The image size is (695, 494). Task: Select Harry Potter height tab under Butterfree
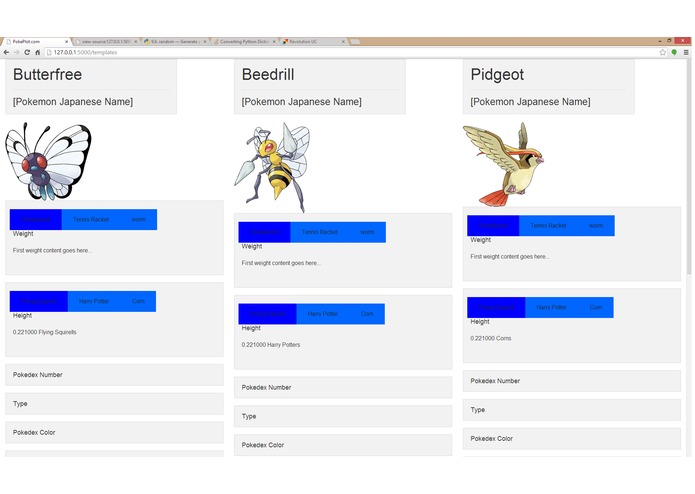[94, 301]
